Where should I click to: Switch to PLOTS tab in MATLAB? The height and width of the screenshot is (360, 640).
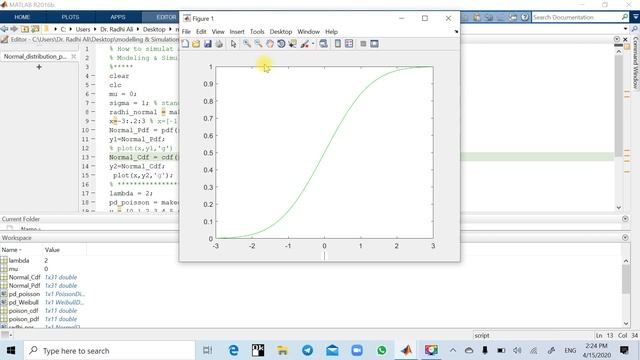(70, 17)
